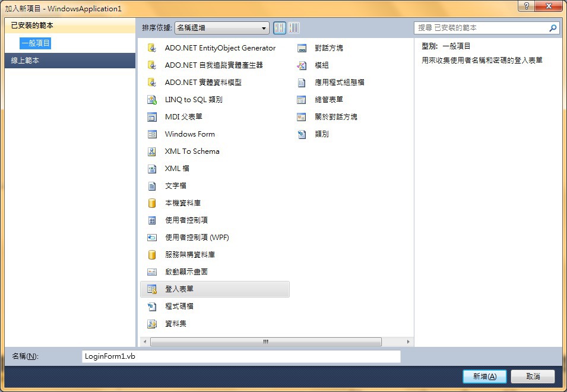Select the MDI 父表單 icon

pos(152,117)
